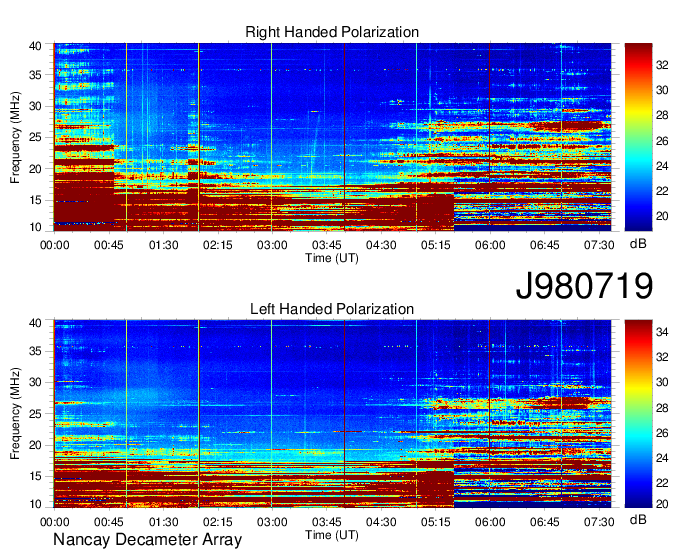Click the 04:30 time tick on left-handed plot

381,522
